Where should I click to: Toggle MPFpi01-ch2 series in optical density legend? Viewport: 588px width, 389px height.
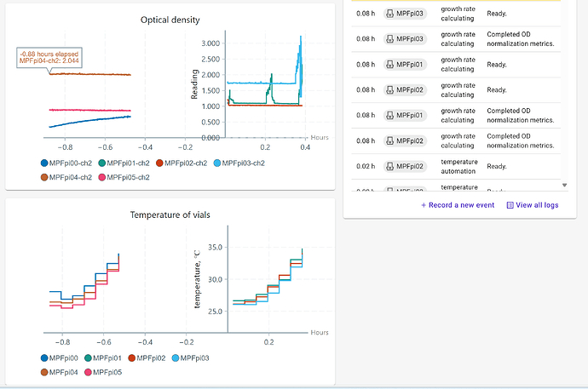click(124, 163)
